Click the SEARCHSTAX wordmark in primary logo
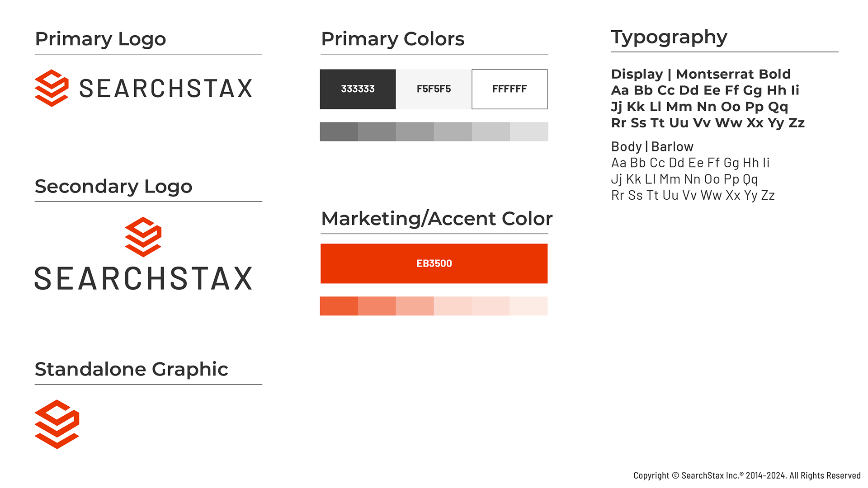This screenshot has height=488, width=868. pyautogui.click(x=166, y=89)
